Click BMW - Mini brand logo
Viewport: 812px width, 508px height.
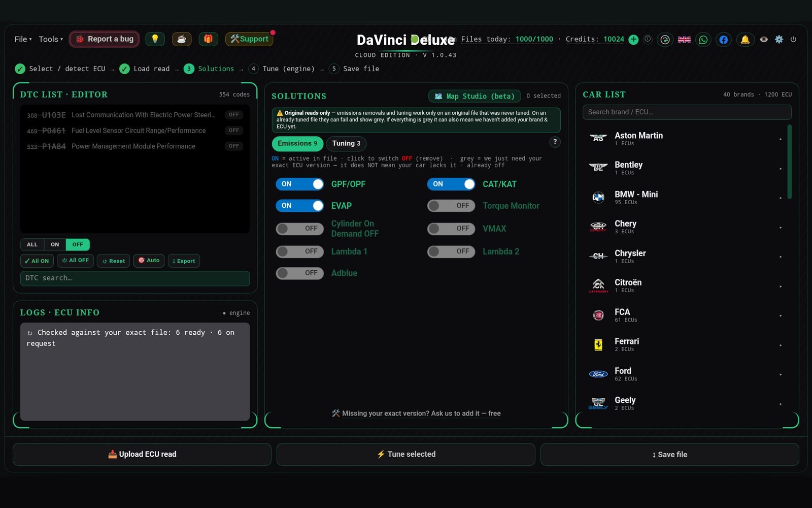point(598,197)
